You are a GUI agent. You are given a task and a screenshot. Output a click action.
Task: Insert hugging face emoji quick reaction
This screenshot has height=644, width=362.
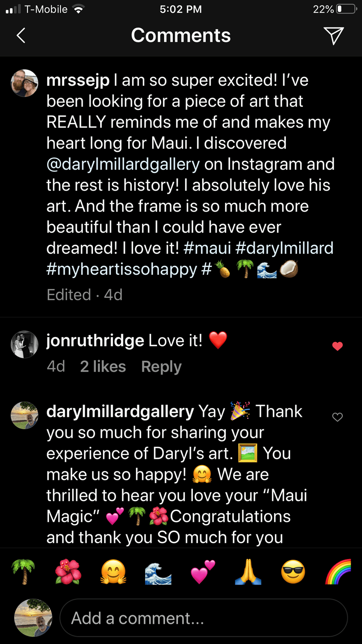[113, 572]
